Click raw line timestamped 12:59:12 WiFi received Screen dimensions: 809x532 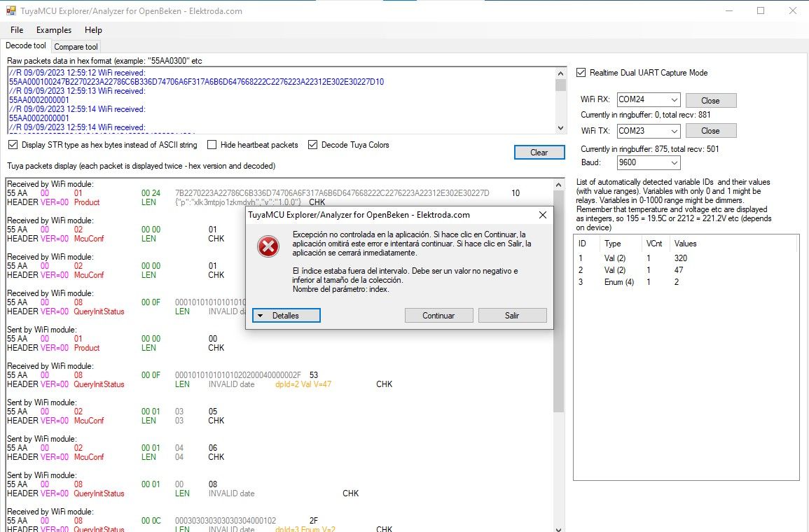click(77, 73)
